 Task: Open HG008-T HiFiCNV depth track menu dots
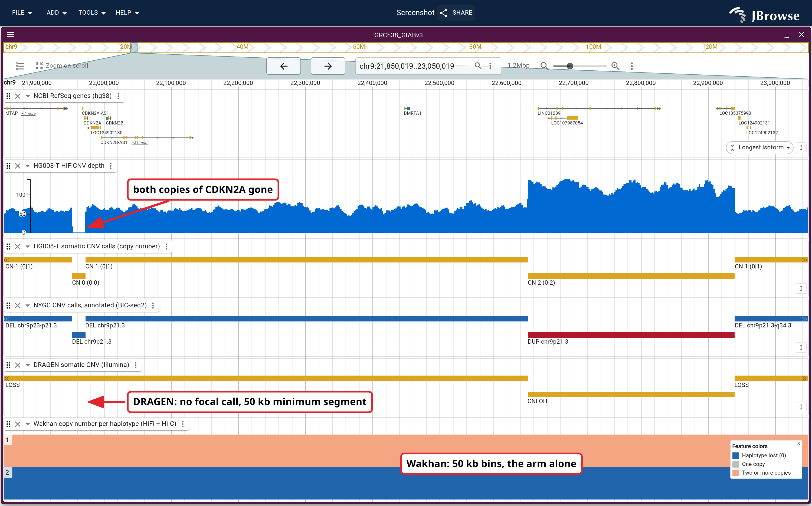tap(111, 166)
